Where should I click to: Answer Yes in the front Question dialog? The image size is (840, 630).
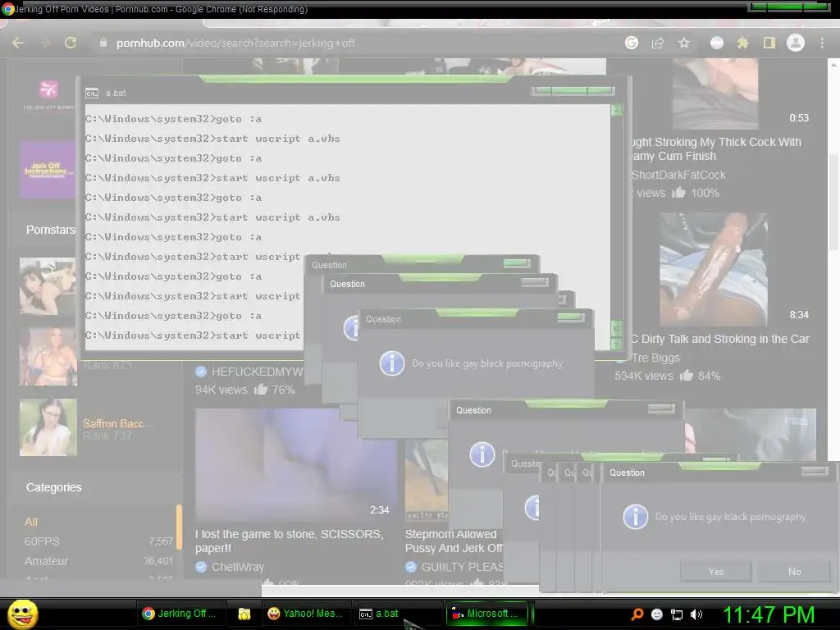[x=715, y=572]
